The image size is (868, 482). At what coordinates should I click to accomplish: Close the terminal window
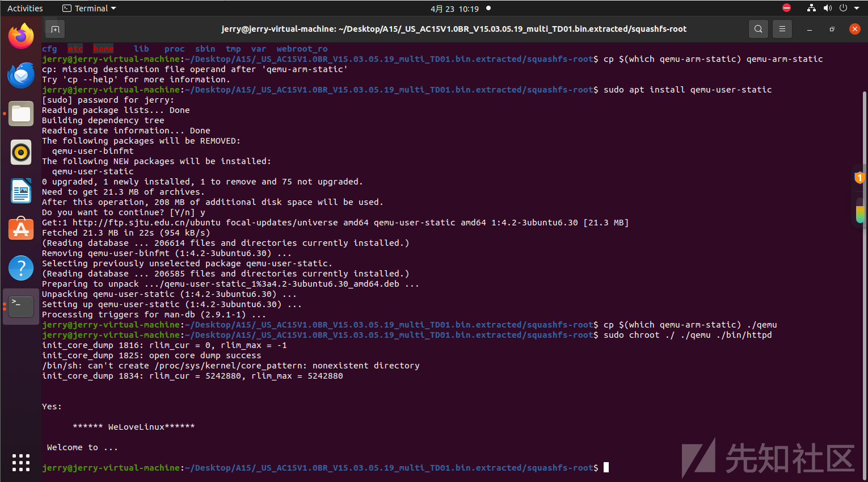coord(855,29)
